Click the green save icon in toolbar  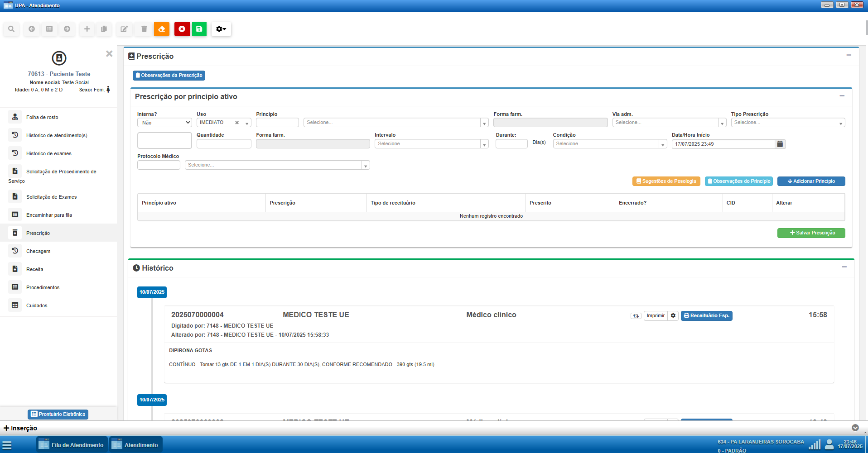199,29
